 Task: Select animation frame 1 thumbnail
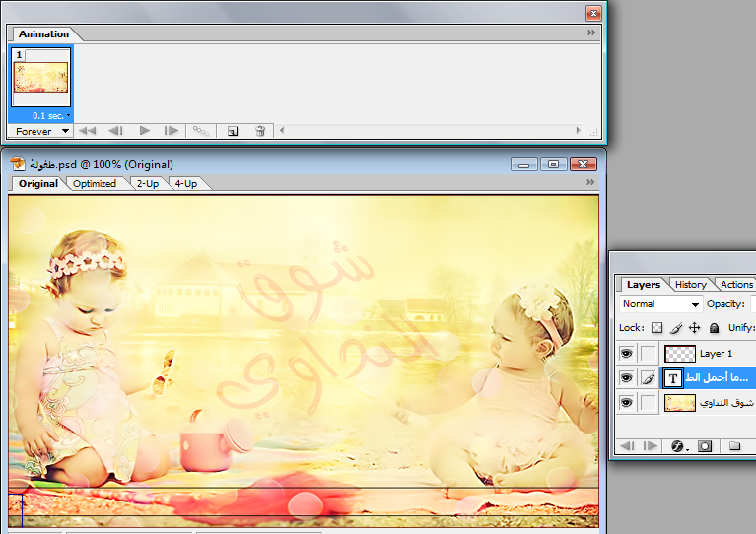[40, 77]
